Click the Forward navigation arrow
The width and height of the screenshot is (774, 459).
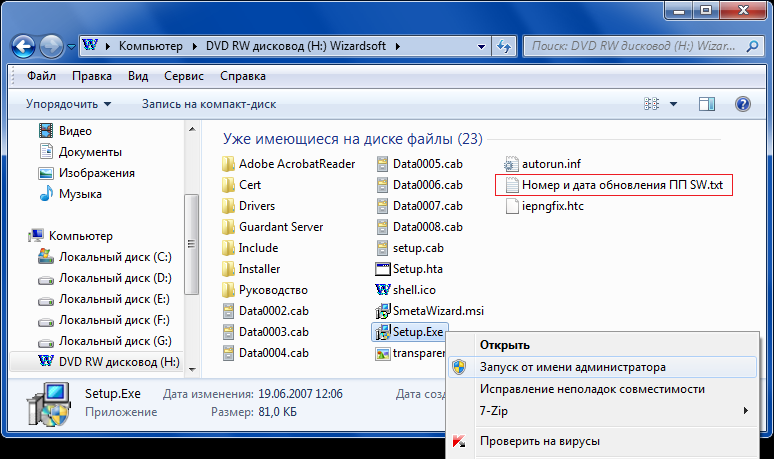pyautogui.click(x=51, y=47)
